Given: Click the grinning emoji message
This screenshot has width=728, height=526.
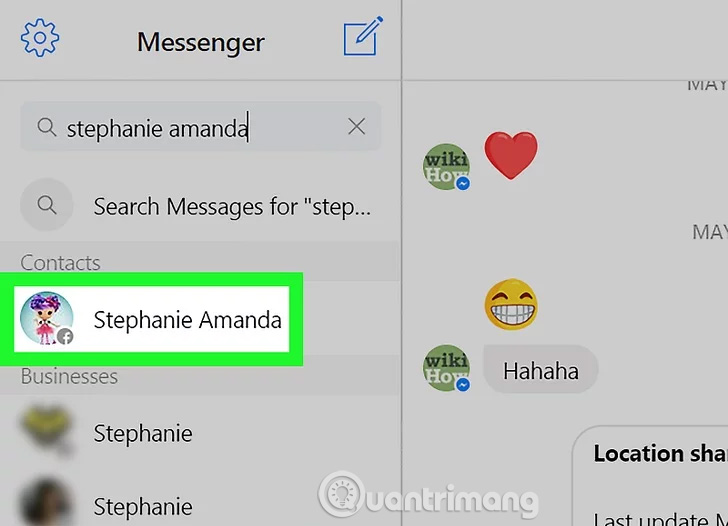Looking at the screenshot, I should [x=511, y=304].
